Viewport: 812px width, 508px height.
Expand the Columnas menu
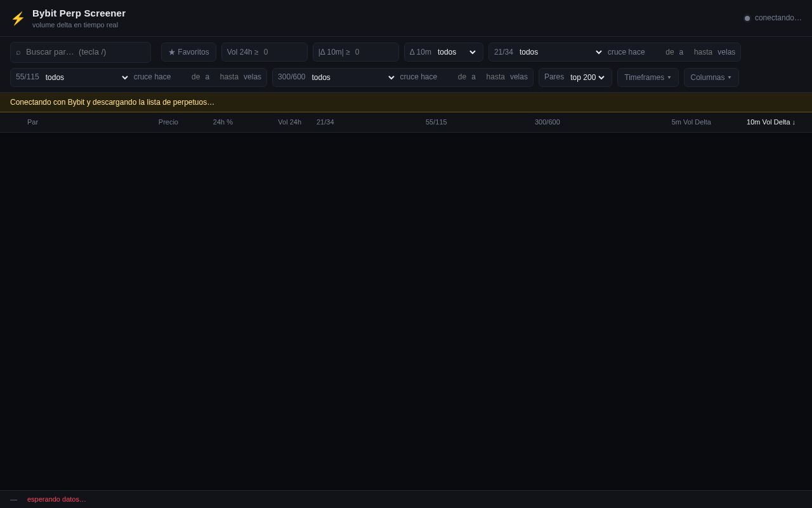pos(711,77)
